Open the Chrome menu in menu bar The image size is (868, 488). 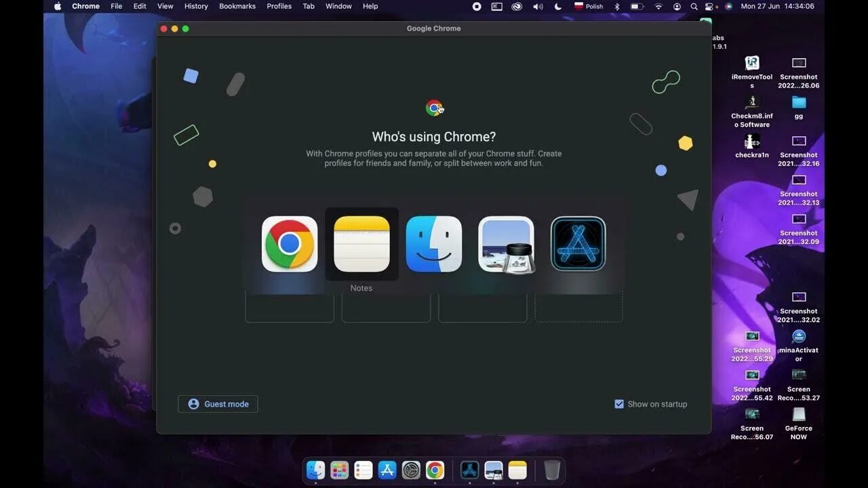pyautogui.click(x=85, y=6)
